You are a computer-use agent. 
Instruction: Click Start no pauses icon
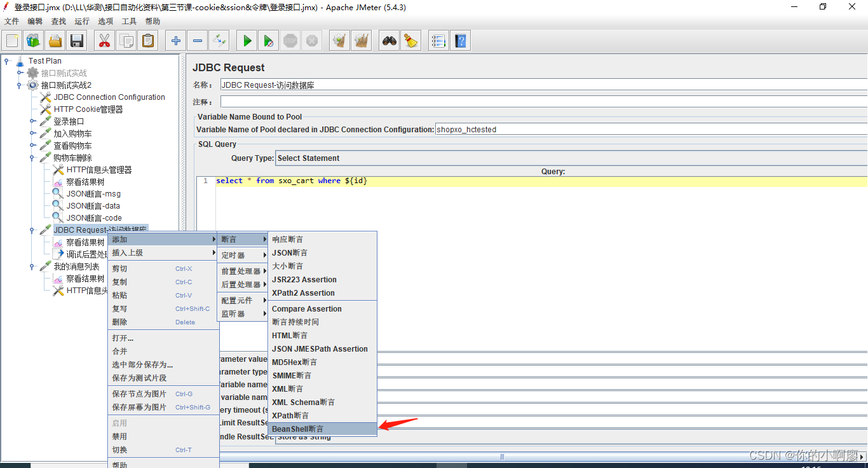coord(269,41)
